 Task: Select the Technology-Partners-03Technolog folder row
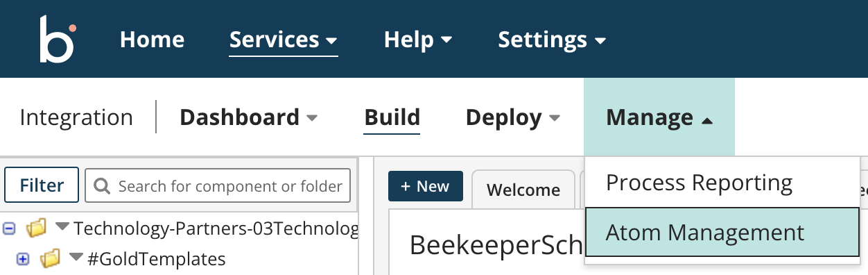point(215,228)
